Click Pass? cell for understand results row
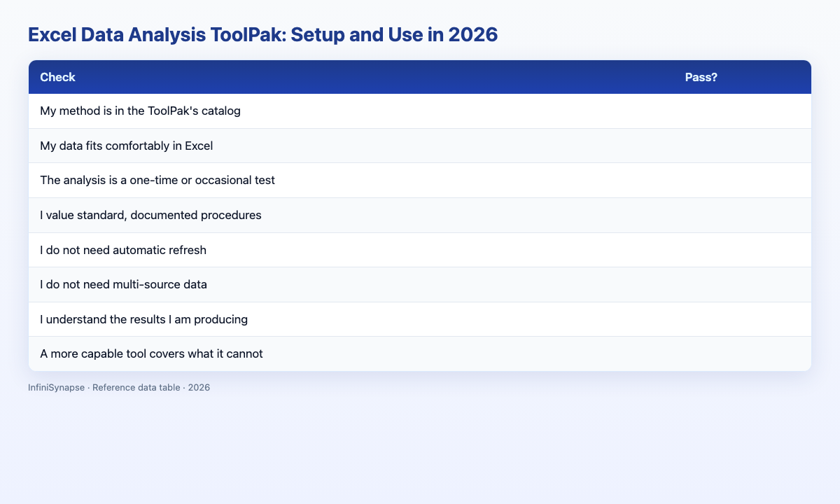Viewport: 840px width, 504px height. [x=742, y=319]
